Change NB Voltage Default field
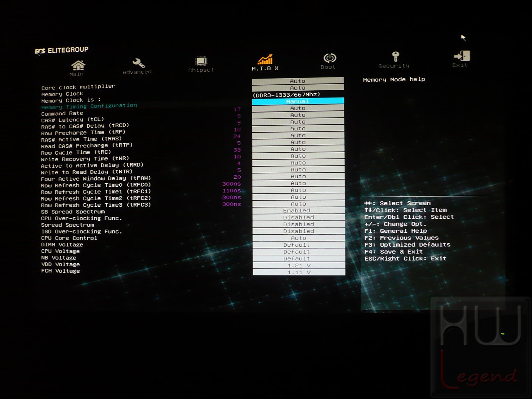The image size is (532, 399). (x=298, y=258)
